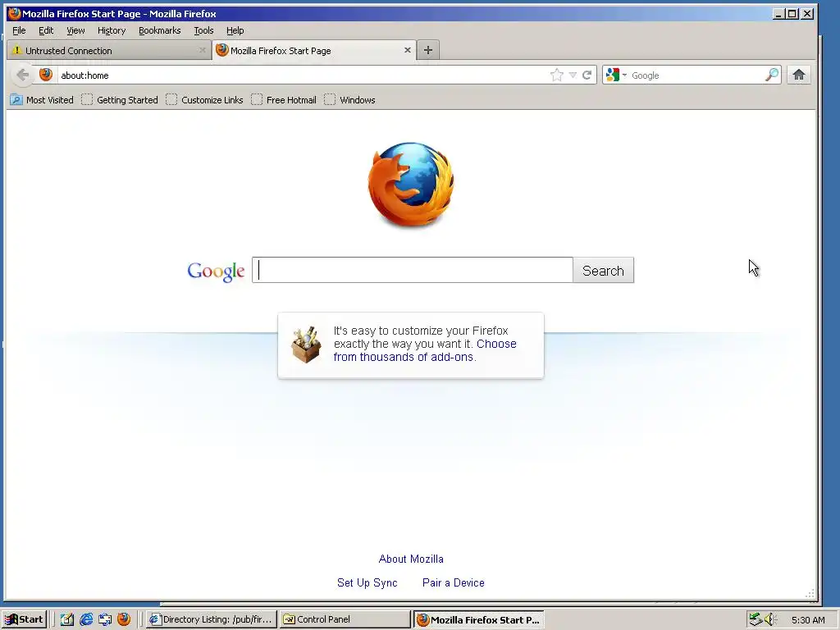Open the address bar history dropdown arrow

point(573,75)
